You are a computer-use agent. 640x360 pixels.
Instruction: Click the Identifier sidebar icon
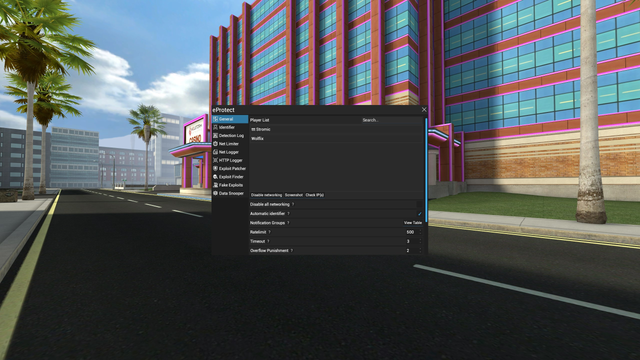click(x=216, y=127)
